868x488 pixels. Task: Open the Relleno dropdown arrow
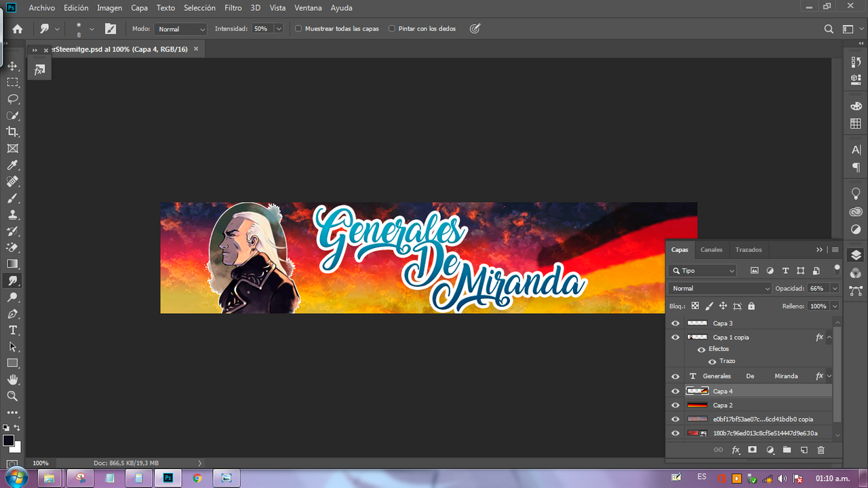835,306
